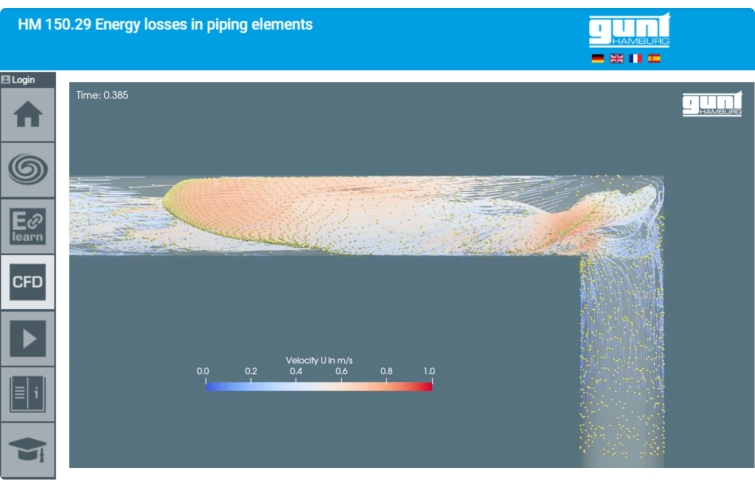Open the play video sidebar icon

point(27,338)
